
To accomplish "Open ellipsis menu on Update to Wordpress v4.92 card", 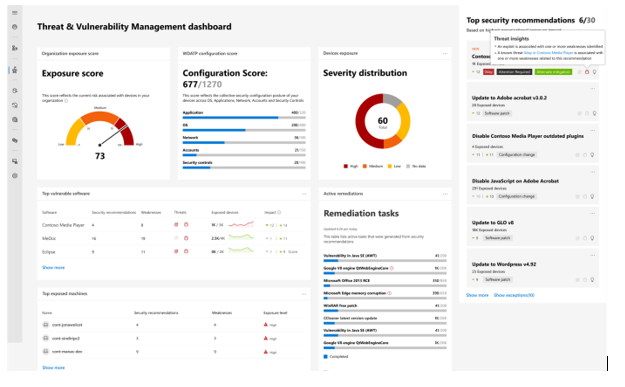I will click(x=593, y=255).
